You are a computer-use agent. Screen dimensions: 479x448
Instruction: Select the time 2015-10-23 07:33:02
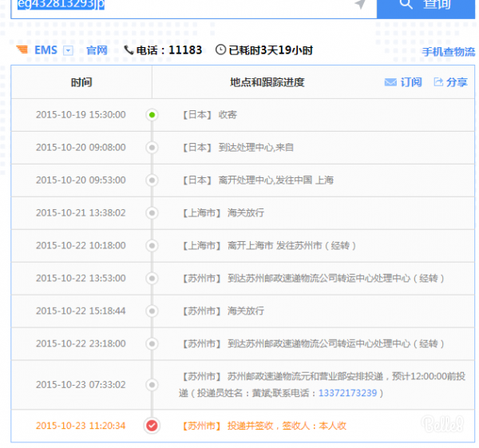[x=81, y=384]
